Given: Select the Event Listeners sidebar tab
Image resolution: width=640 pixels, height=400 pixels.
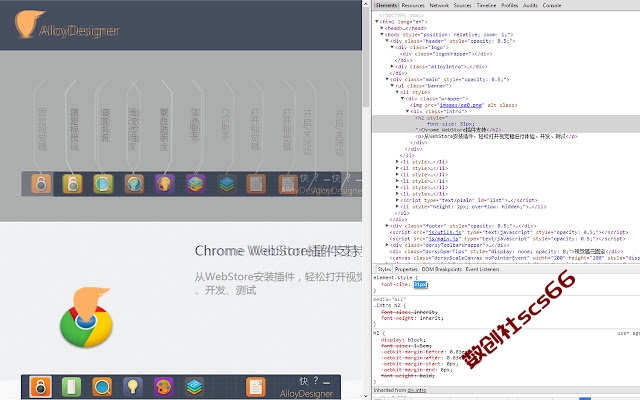Looking at the screenshot, I should click(482, 269).
